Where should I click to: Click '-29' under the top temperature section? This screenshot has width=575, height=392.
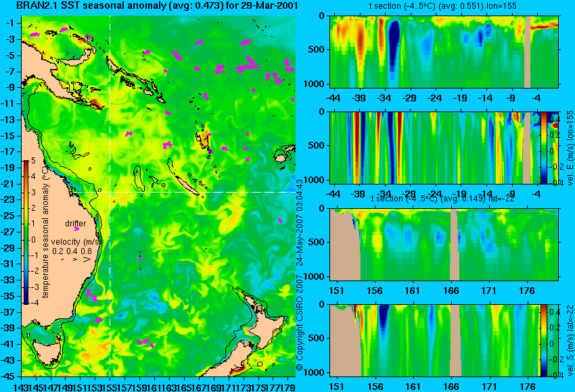[409, 98]
